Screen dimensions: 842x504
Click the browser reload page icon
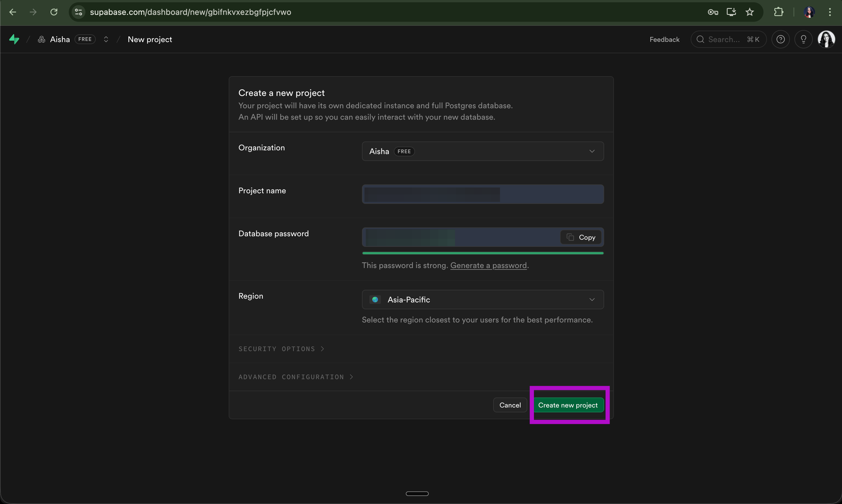(54, 12)
